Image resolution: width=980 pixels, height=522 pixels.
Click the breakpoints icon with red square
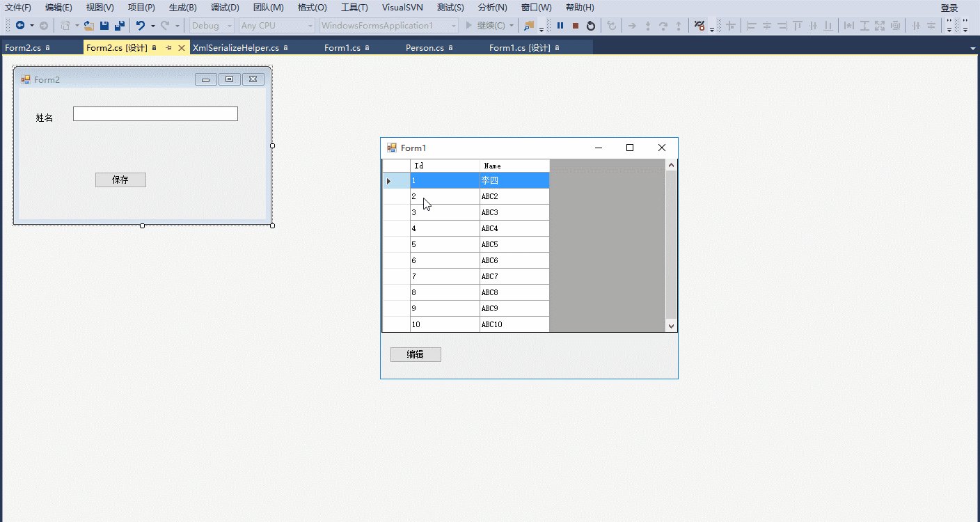click(x=700, y=26)
